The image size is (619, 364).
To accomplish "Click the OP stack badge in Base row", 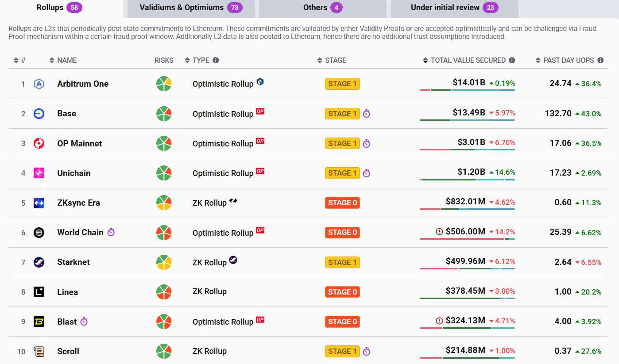I will point(260,111).
